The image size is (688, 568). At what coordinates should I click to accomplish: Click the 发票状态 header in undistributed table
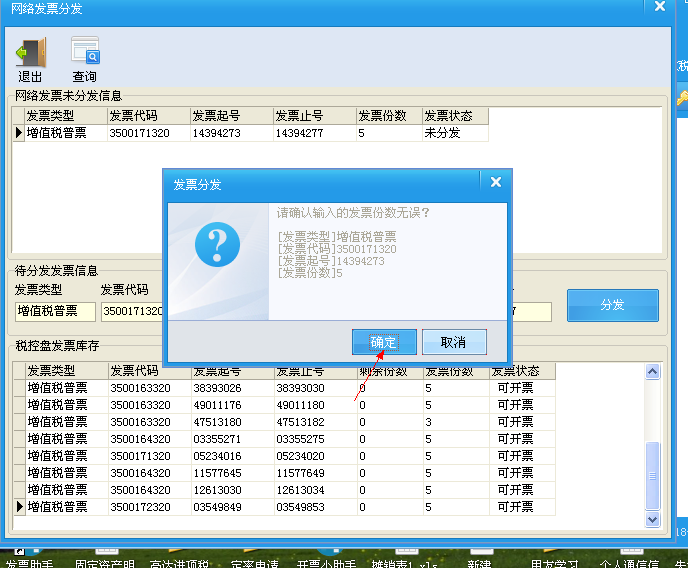coord(455,116)
